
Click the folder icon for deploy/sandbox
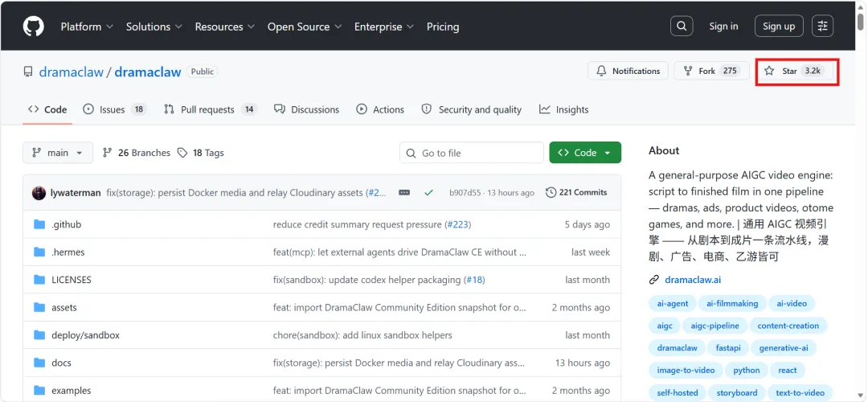(39, 335)
